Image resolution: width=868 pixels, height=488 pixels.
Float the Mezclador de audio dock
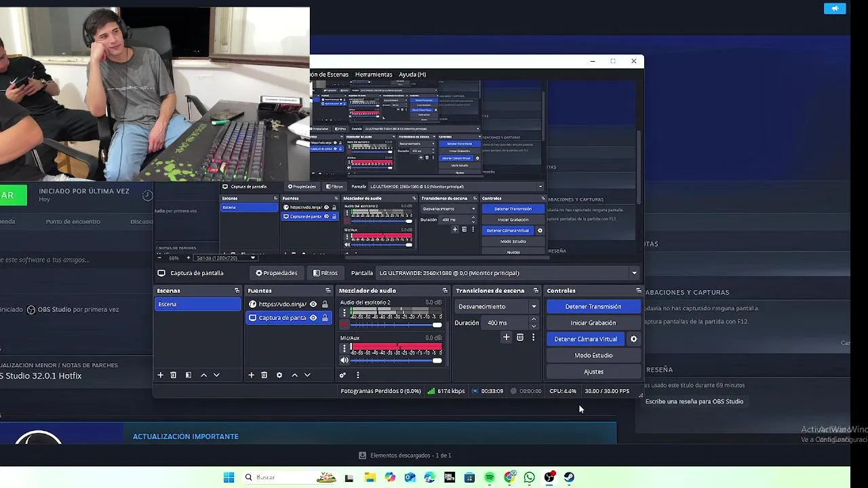coord(445,291)
